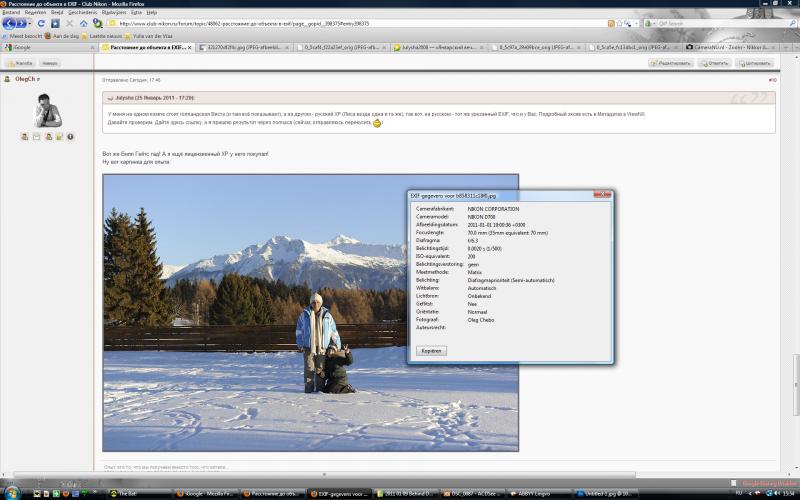Open the Yulia van der Waa bookmark
Viewport: 800px width, 500px height.
[x=148, y=36]
